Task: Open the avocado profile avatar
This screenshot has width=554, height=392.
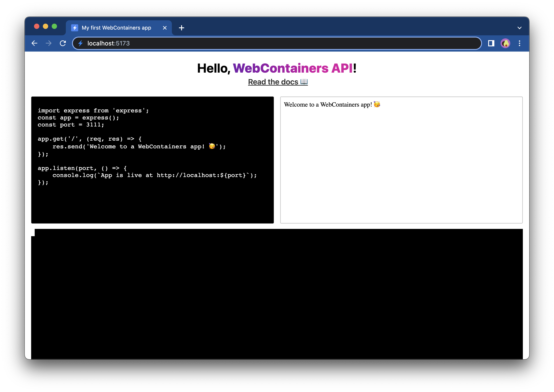Action: 505,43
